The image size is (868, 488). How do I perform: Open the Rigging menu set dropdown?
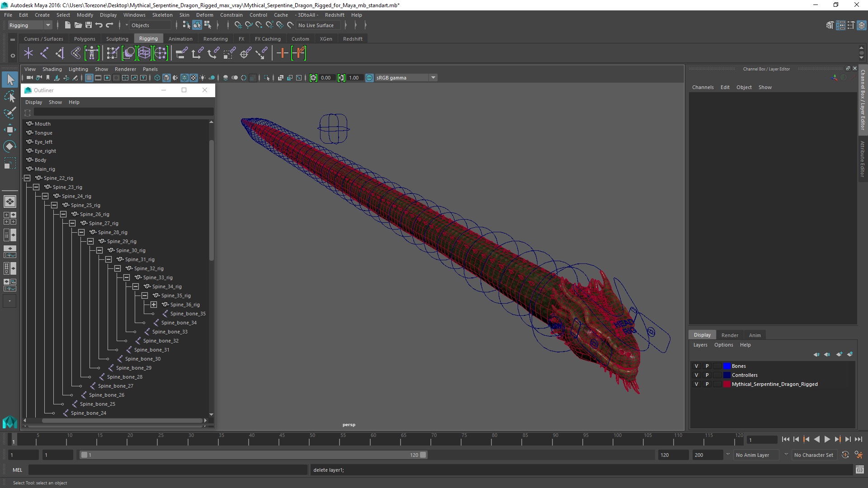tap(48, 25)
